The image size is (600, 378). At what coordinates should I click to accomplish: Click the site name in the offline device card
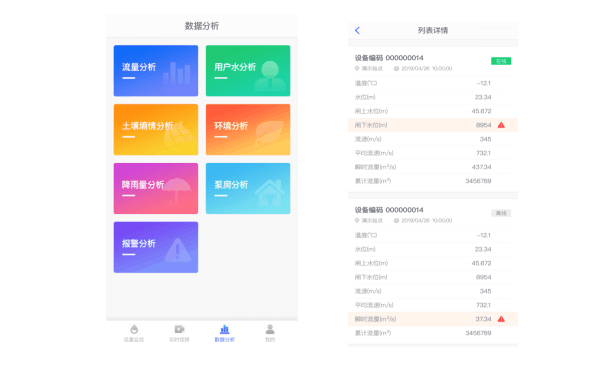(x=372, y=220)
